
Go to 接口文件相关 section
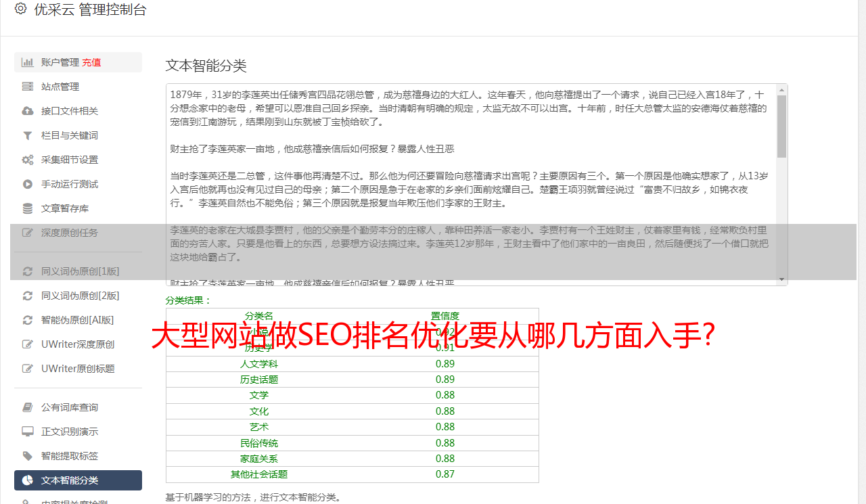tap(70, 111)
